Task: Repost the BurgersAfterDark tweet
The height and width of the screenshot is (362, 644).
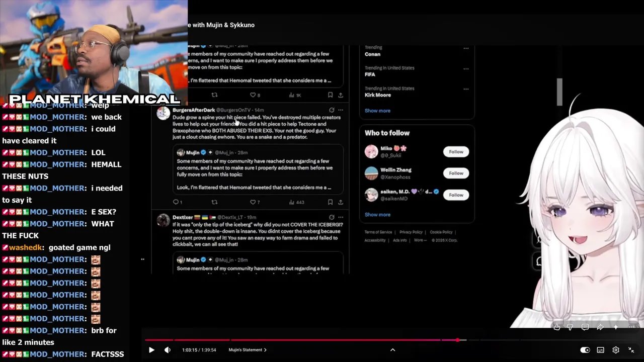Action: pyautogui.click(x=214, y=202)
